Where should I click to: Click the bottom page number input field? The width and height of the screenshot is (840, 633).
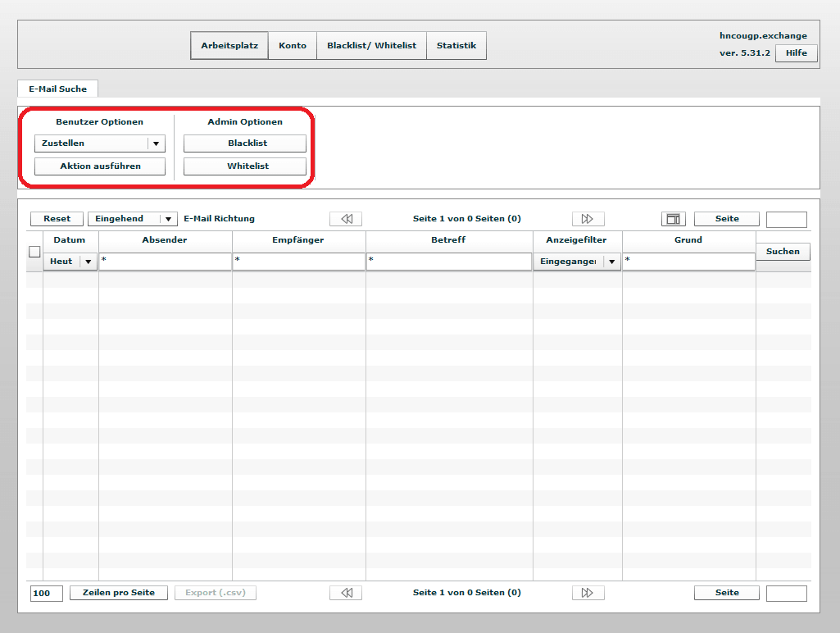click(x=787, y=594)
